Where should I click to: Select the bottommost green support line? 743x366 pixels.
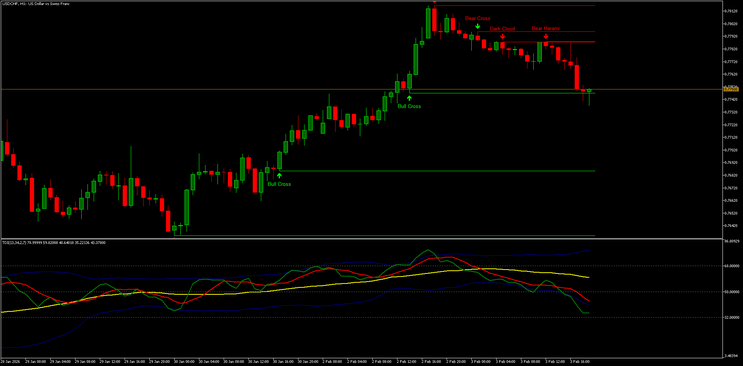click(384, 236)
